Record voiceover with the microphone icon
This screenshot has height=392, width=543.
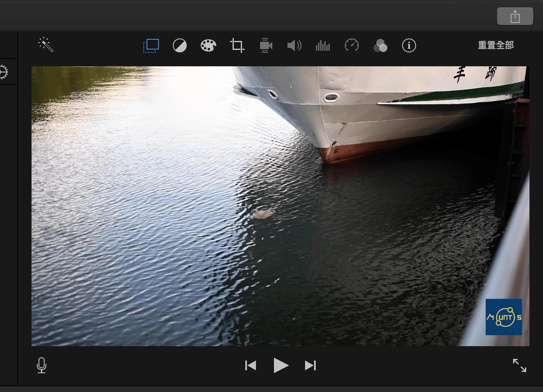coord(41,365)
